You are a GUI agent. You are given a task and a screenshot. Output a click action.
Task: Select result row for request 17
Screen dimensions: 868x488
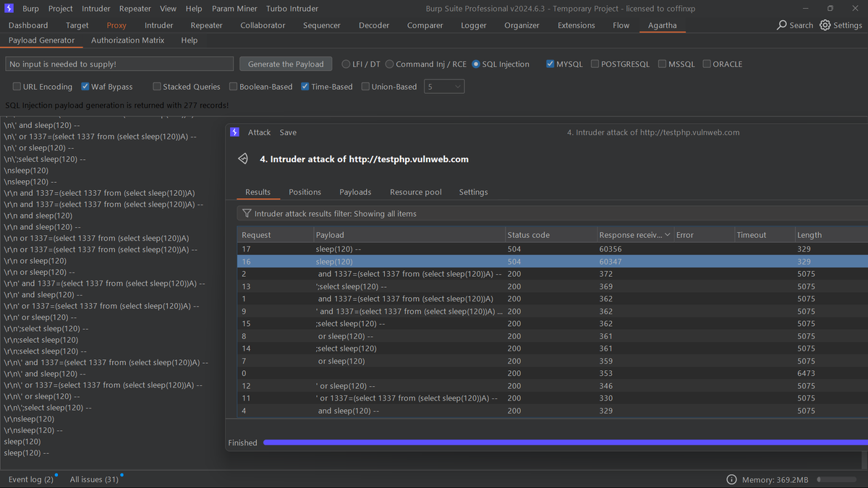[x=552, y=249]
